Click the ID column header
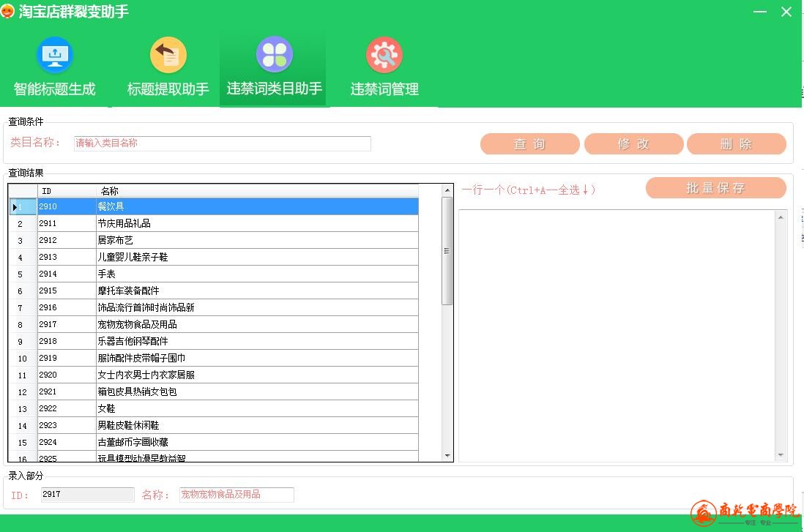This screenshot has height=532, width=804. (x=67, y=191)
